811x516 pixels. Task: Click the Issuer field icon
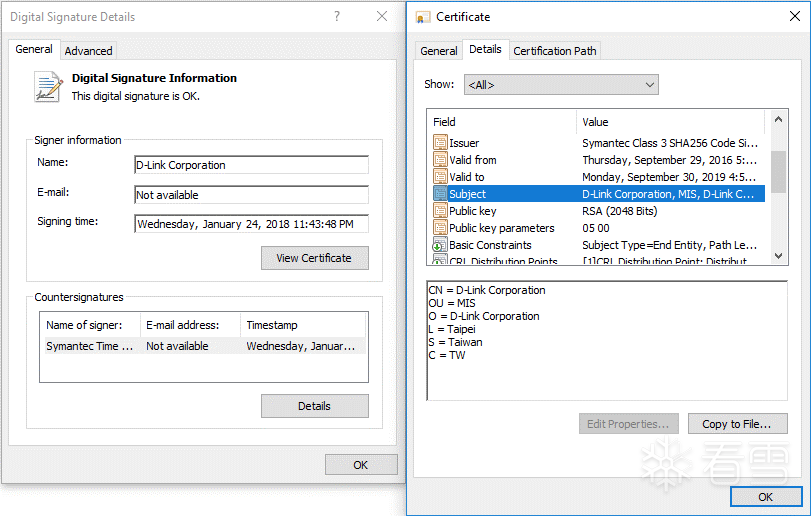pos(440,143)
